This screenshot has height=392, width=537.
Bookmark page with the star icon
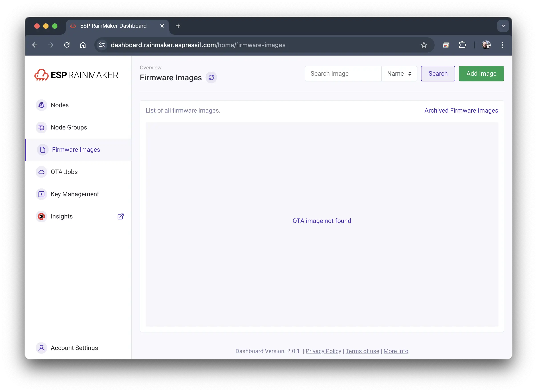click(424, 45)
